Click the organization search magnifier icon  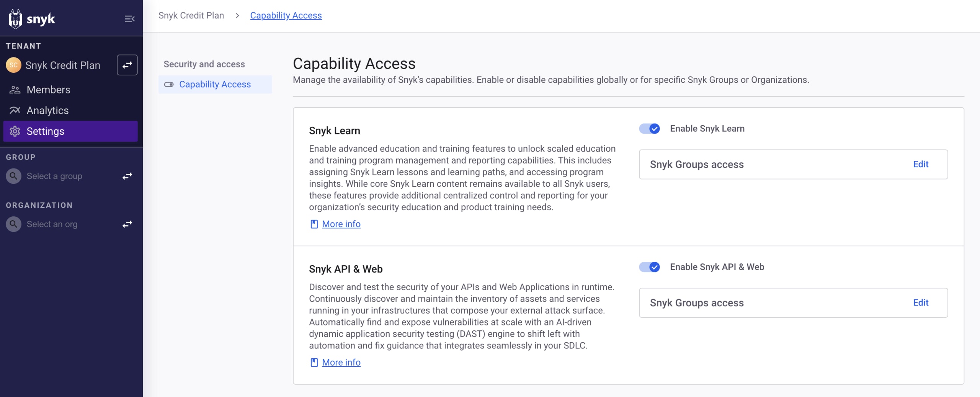pyautogui.click(x=13, y=224)
